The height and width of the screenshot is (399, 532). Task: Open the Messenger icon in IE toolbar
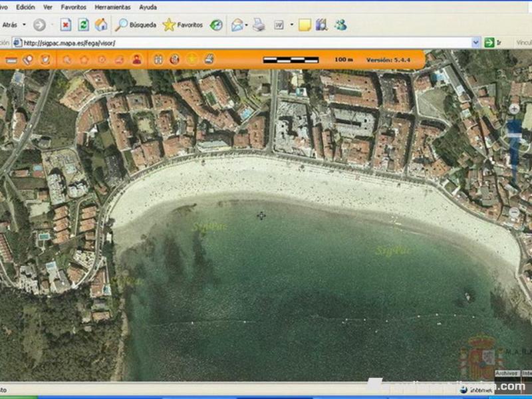click(x=340, y=25)
